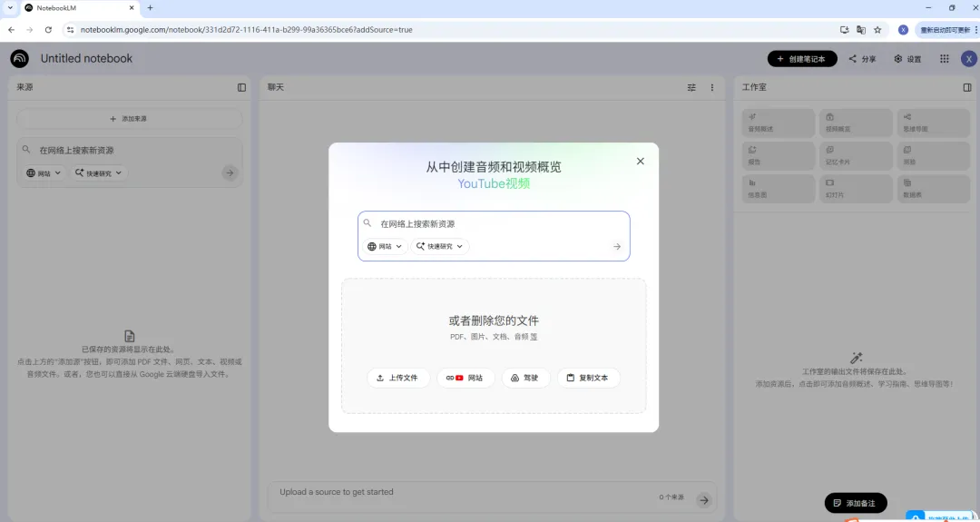Click the 上传文件 upload button
The image size is (980, 522).
398,378
